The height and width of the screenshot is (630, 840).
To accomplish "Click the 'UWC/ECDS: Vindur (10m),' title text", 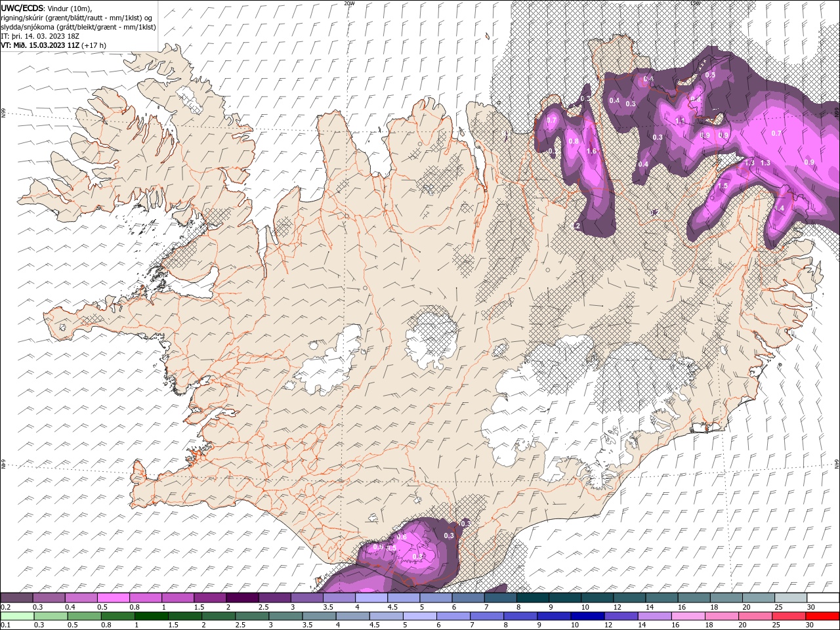I will (47, 9).
